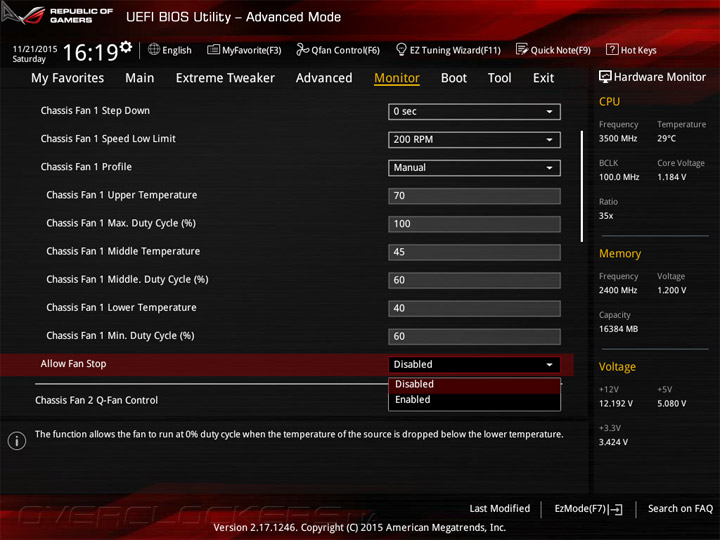Go to the Advanced tab
Image resolution: width=720 pixels, height=540 pixels.
tap(324, 78)
